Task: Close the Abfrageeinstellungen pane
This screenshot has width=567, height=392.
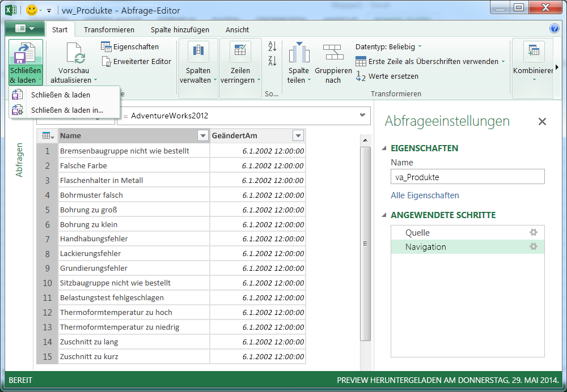Action: click(542, 121)
